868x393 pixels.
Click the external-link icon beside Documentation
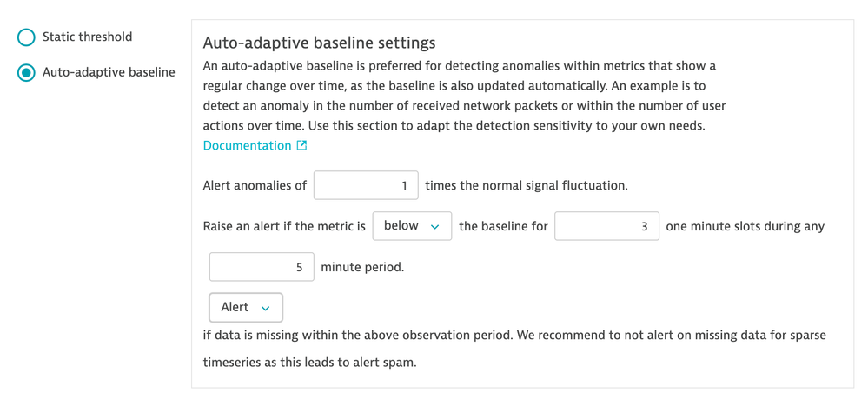(x=301, y=145)
